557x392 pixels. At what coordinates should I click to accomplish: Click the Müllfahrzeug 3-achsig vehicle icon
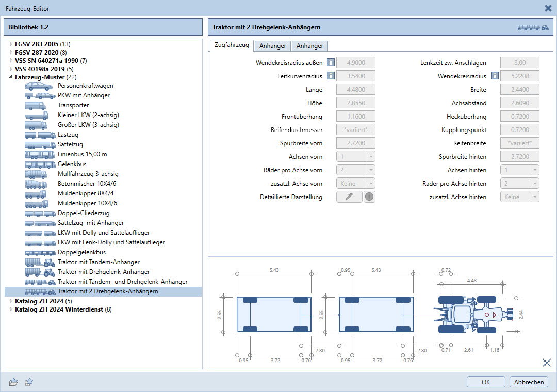coord(39,174)
